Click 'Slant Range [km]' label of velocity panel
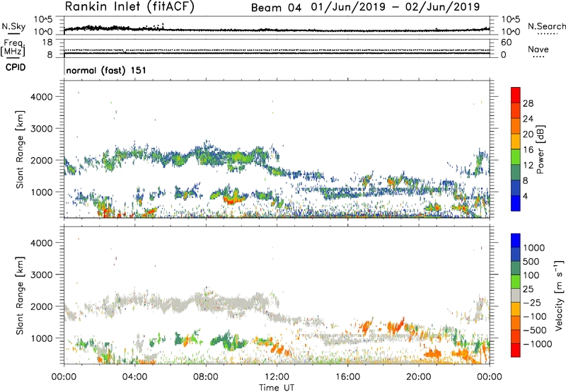Image resolution: width=566 pixels, height=392 pixels. pos(20,295)
